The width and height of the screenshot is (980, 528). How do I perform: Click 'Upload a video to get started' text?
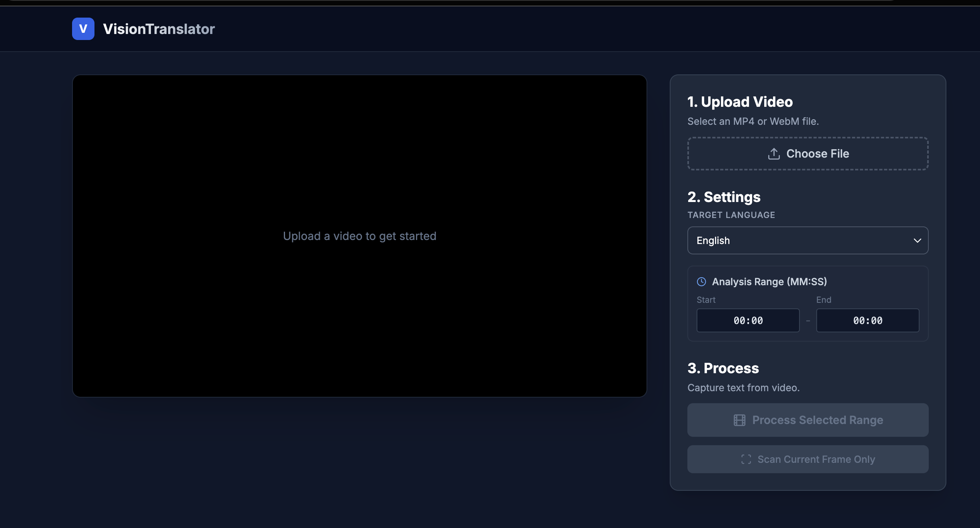(x=359, y=236)
